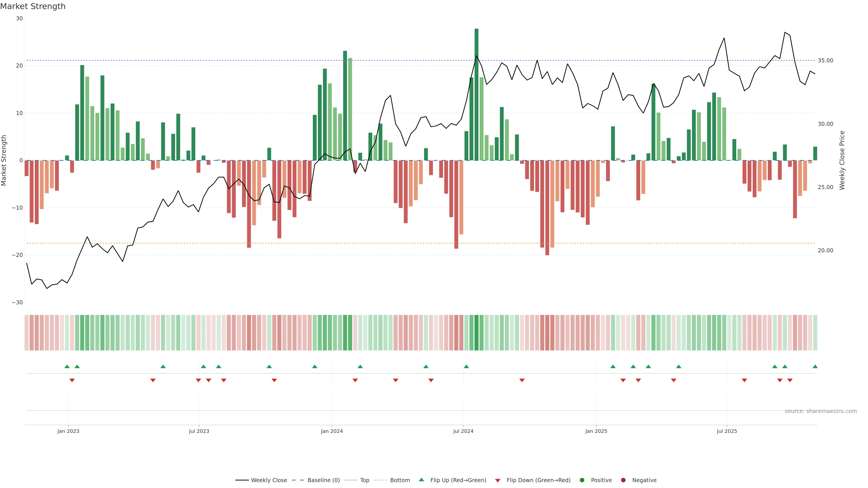Click Flip Up green triangle legend icon

[x=421, y=480]
